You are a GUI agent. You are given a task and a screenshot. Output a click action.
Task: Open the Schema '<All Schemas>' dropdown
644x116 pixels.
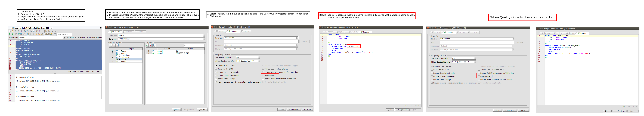(x=204, y=39)
